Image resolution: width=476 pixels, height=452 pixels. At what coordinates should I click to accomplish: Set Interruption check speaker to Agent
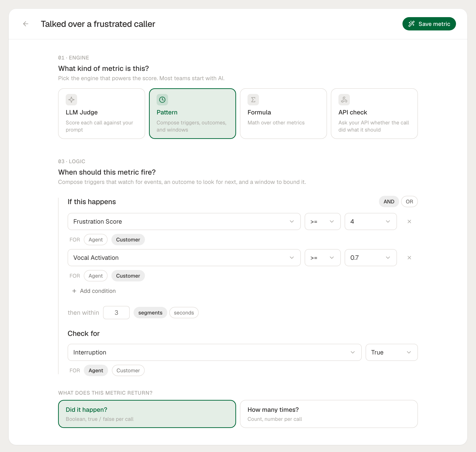pyautogui.click(x=96, y=370)
